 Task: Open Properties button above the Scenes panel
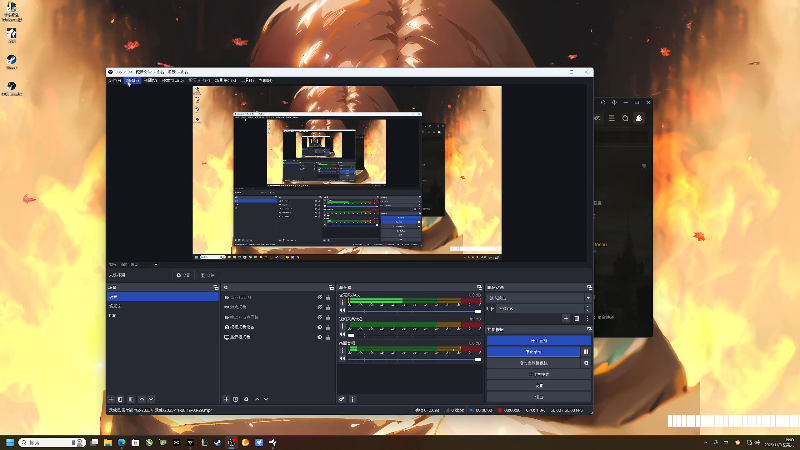pyautogui.click(x=183, y=275)
